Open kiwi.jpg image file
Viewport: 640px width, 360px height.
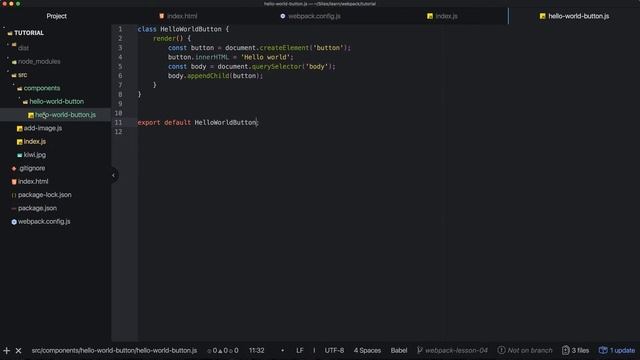tap(35, 155)
